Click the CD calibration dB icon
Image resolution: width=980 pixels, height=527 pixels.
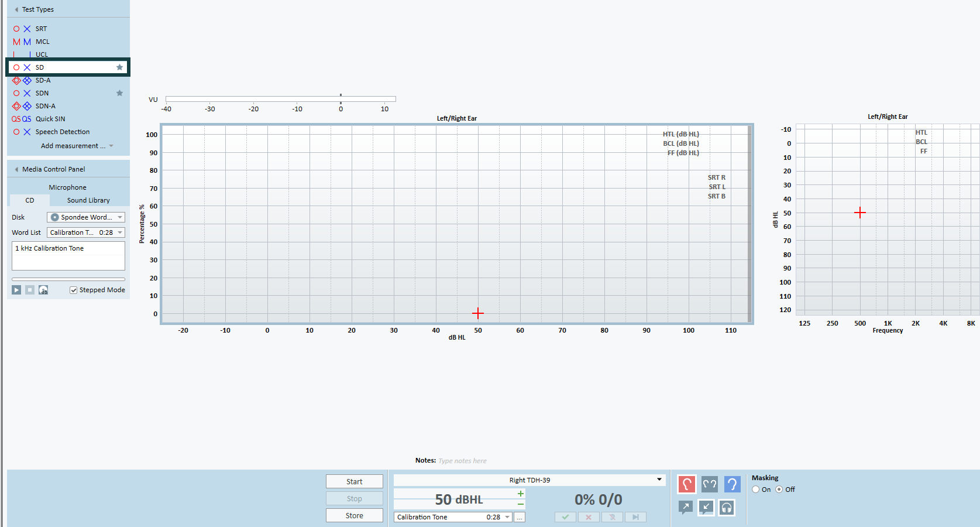point(43,290)
